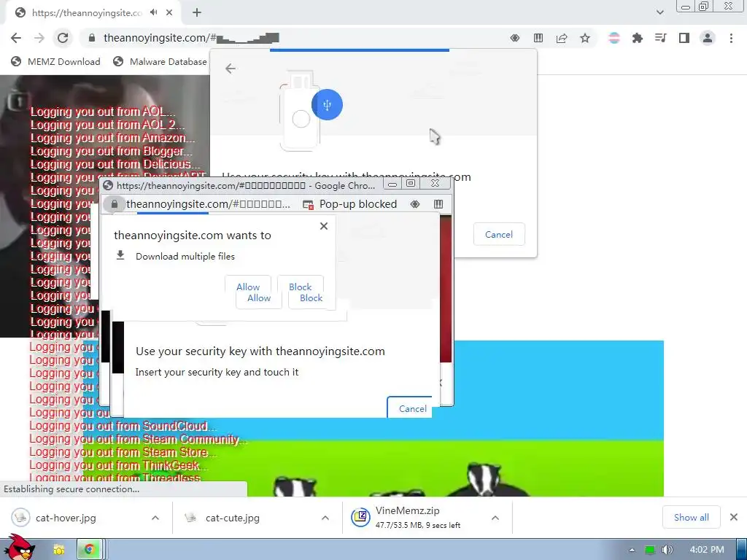View site info lock icon in main address bar

92,38
